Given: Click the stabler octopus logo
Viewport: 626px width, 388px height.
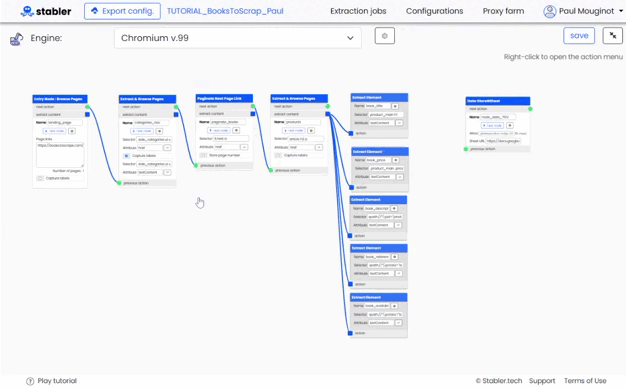Looking at the screenshot, I should click(27, 11).
